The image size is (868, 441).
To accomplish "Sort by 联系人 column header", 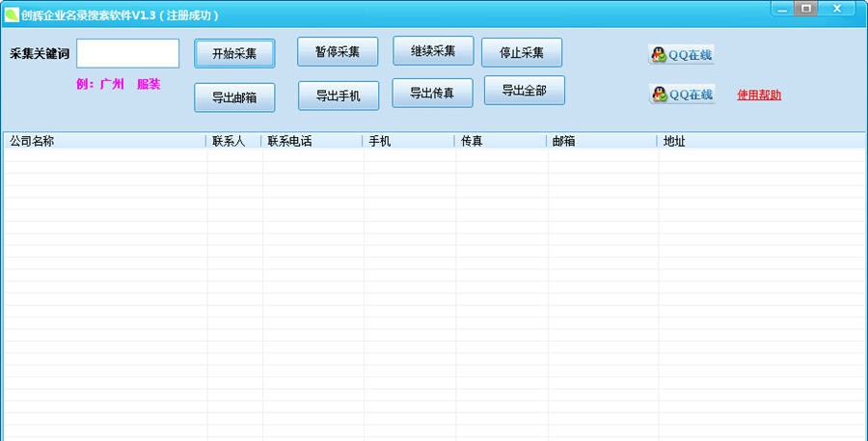I will (x=233, y=141).
